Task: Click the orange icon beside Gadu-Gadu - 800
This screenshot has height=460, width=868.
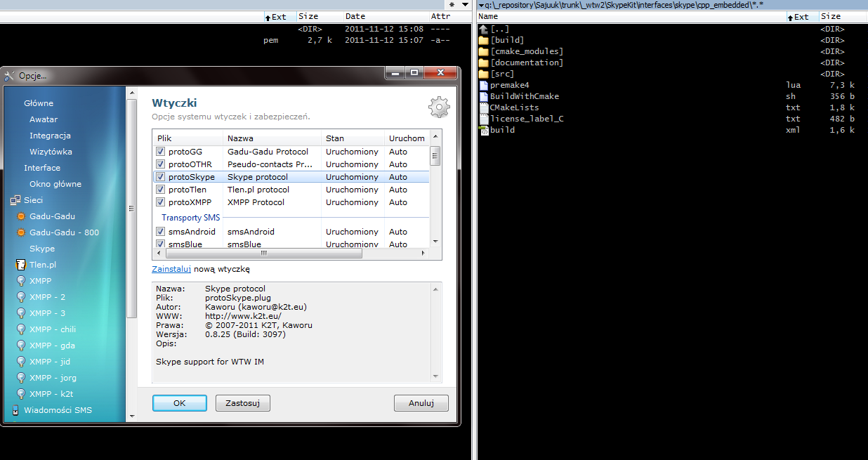Action: pyautogui.click(x=21, y=232)
